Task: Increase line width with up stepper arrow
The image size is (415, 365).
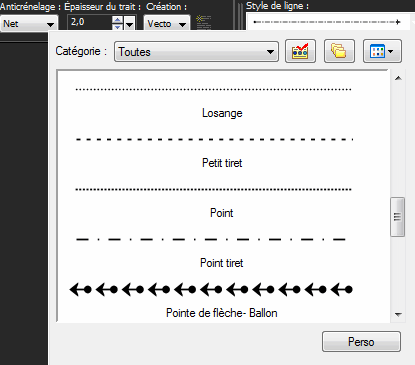Action: pos(117,20)
